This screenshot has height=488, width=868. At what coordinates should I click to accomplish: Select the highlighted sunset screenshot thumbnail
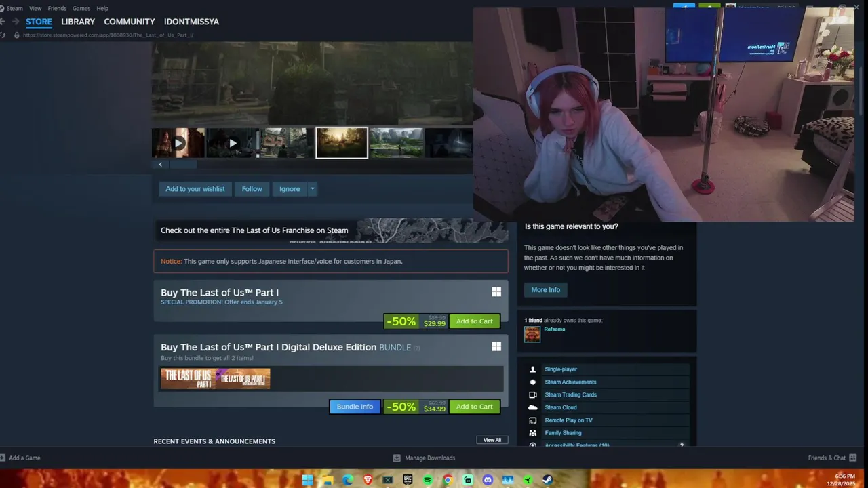pyautogui.click(x=342, y=143)
